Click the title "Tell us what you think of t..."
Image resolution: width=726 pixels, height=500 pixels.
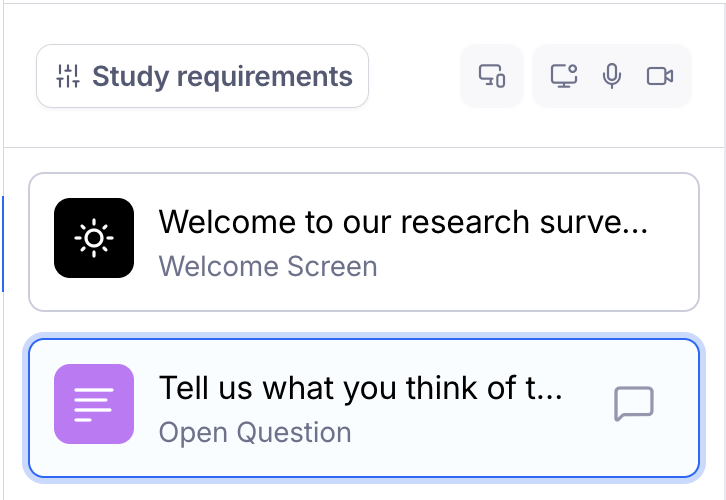point(360,388)
